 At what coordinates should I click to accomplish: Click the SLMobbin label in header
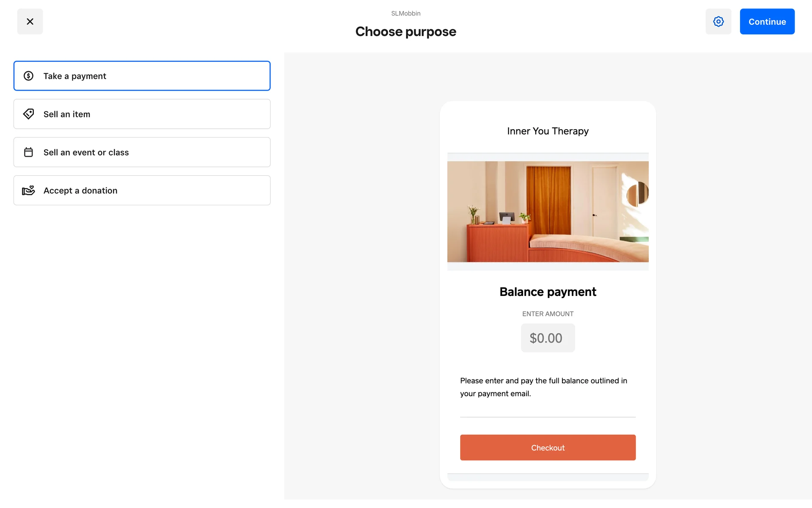[406, 14]
